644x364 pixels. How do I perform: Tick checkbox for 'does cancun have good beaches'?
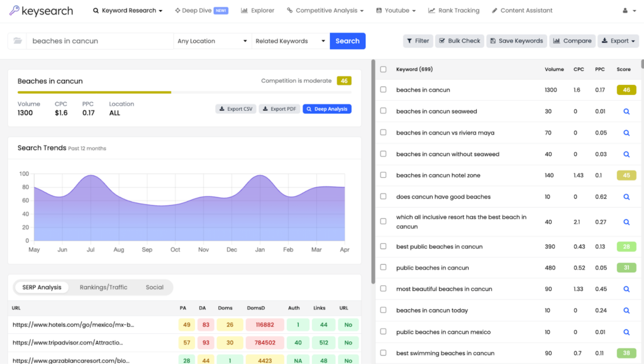383,196
